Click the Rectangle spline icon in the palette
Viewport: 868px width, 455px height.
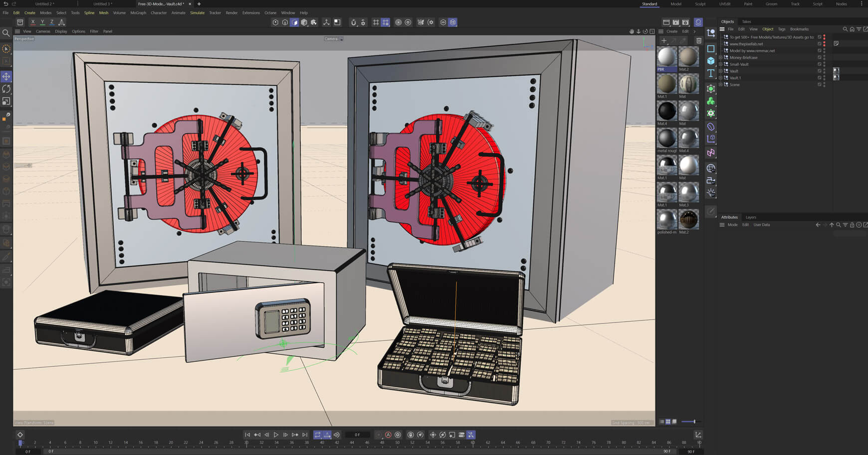[x=711, y=48]
